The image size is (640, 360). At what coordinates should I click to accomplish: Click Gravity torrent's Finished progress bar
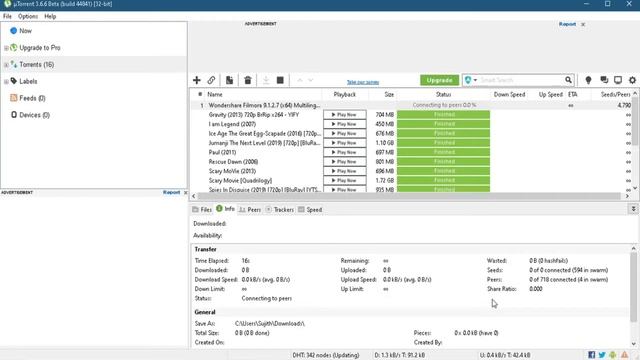click(444, 115)
